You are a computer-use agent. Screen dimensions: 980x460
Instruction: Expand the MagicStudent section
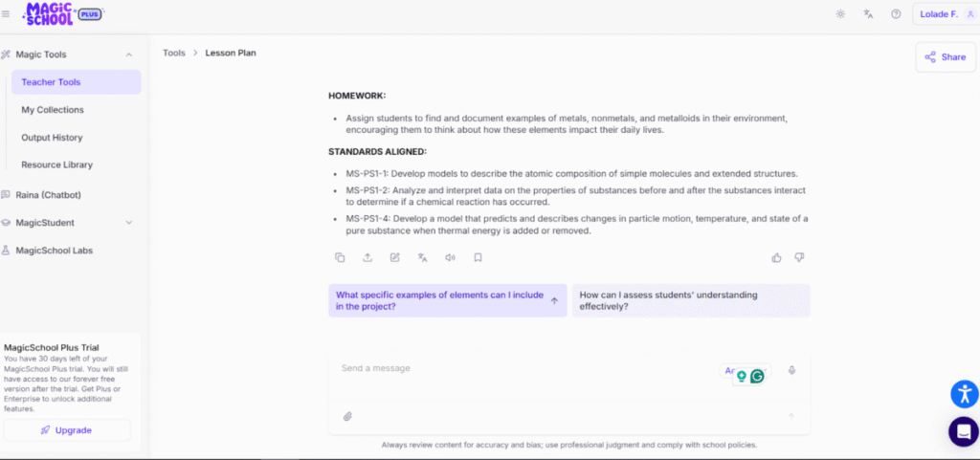(x=129, y=223)
